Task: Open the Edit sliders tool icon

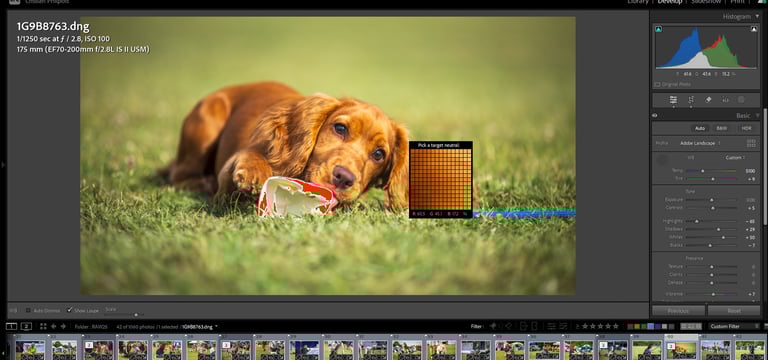Action: [x=673, y=100]
